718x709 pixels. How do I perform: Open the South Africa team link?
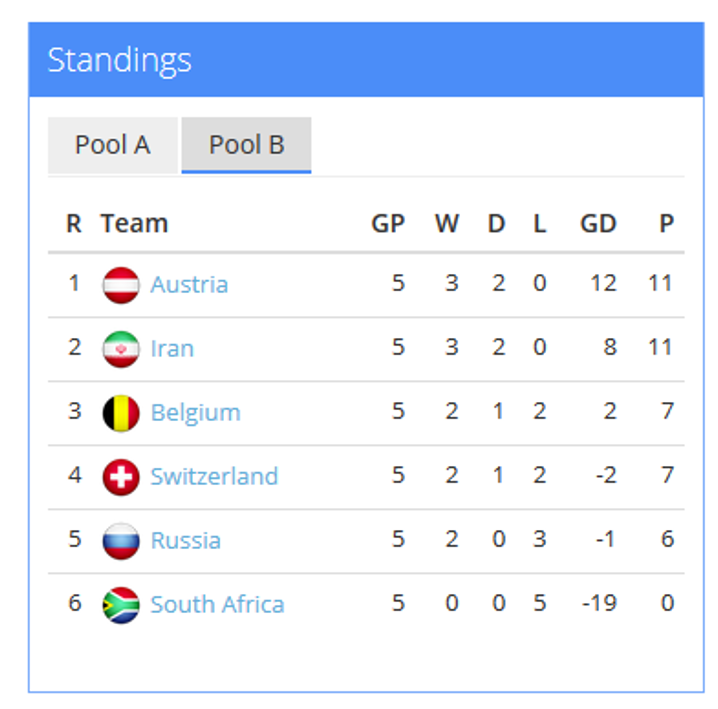(x=218, y=605)
